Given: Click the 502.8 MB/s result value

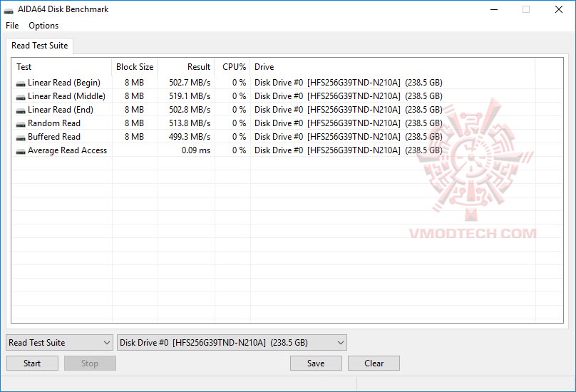Looking at the screenshot, I should click(x=190, y=110).
